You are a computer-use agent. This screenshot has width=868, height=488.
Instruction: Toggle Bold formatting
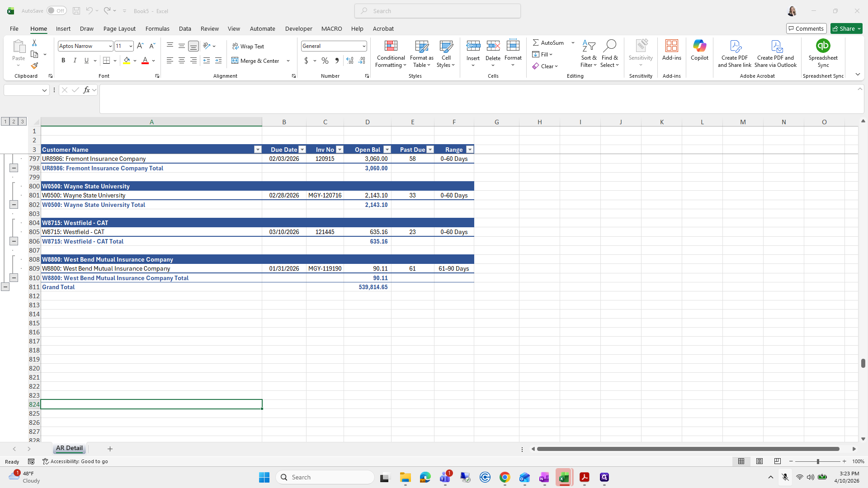[63, 61]
